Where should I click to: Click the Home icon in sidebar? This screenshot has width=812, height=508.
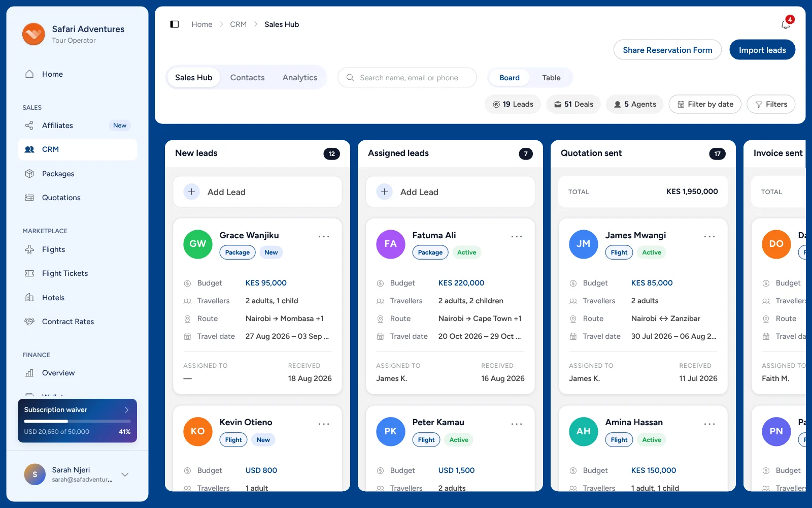[29, 74]
